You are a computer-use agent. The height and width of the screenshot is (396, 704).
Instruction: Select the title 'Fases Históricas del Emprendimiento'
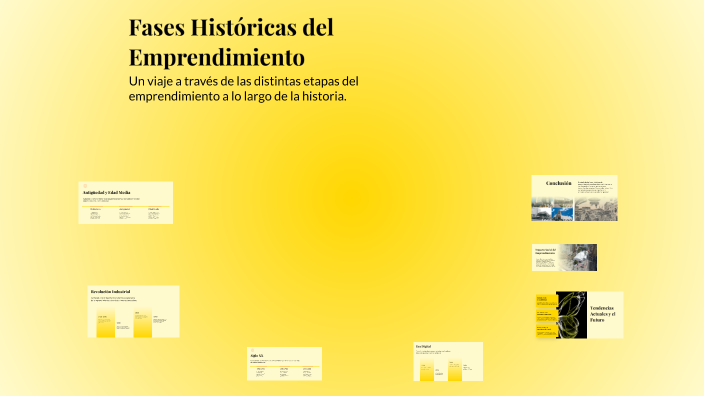coord(231,42)
